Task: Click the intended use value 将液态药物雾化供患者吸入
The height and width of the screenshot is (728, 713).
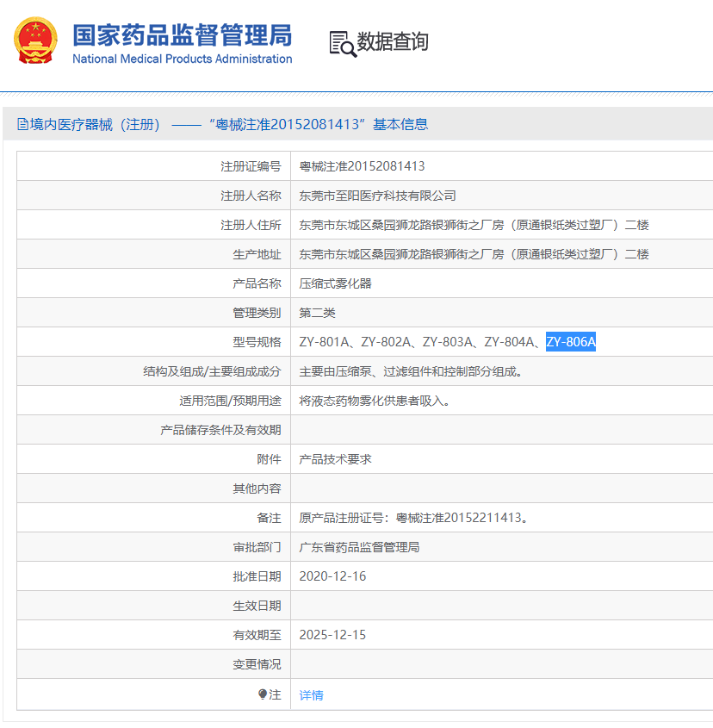Action: (375, 401)
